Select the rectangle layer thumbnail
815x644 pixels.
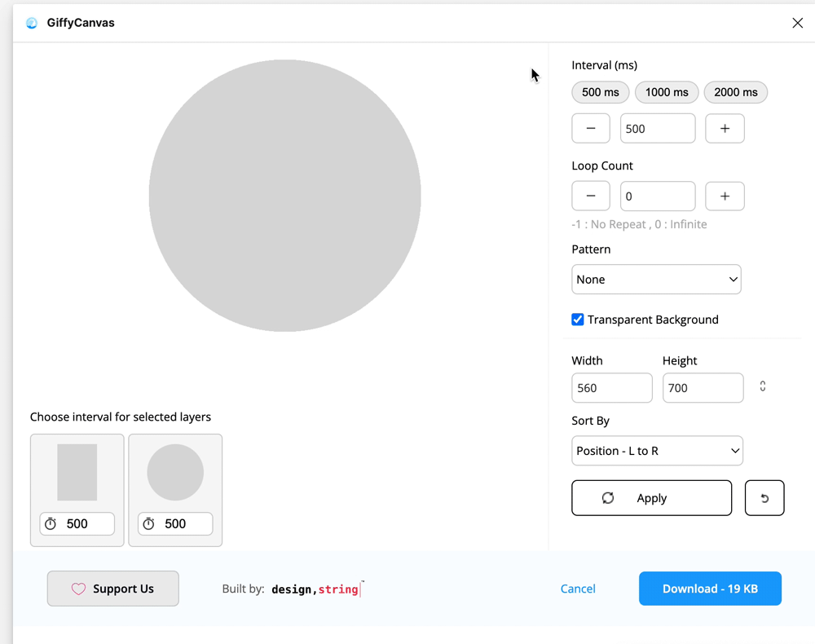(77, 473)
